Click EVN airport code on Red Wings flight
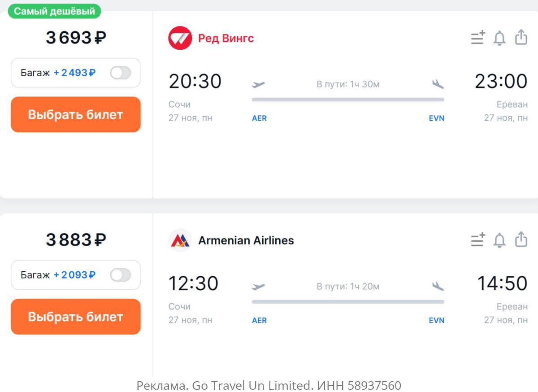 [x=436, y=118]
